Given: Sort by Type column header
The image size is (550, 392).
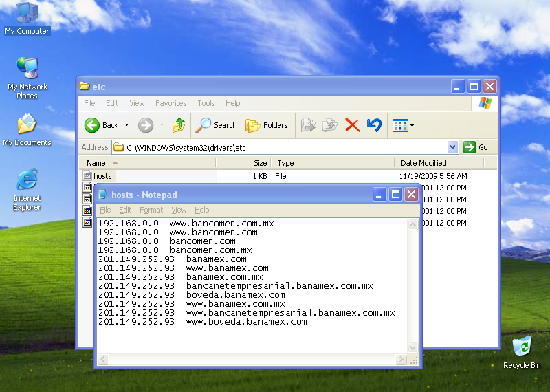Looking at the screenshot, I should [x=333, y=163].
